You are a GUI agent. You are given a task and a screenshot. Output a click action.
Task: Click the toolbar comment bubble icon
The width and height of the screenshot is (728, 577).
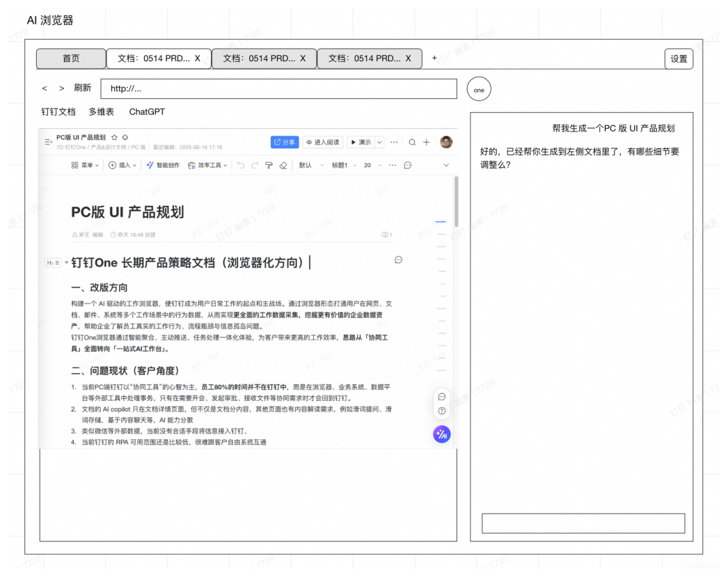tap(408, 165)
